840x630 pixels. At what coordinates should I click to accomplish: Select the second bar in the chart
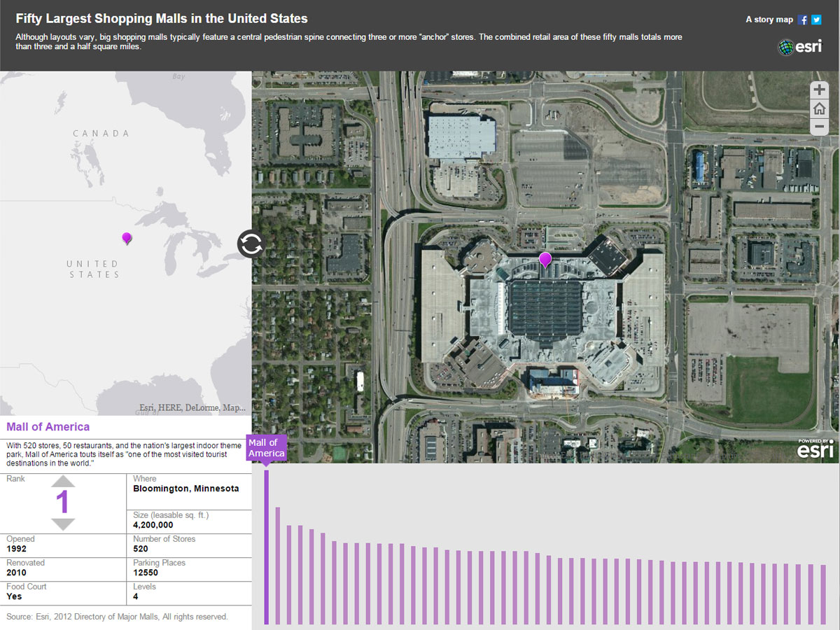(277, 565)
